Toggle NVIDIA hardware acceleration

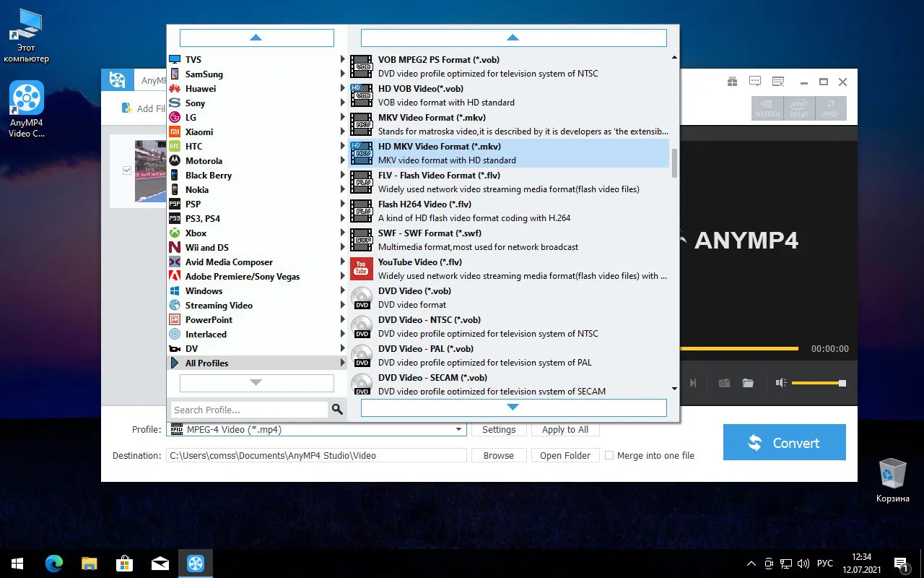pos(767,108)
